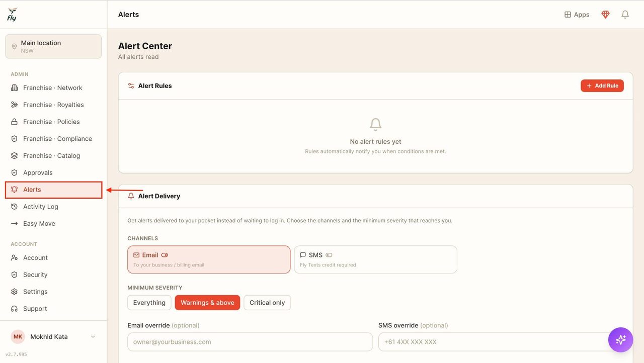Image resolution: width=644 pixels, height=363 pixels.
Task: Open the Security page
Action: (x=53, y=275)
